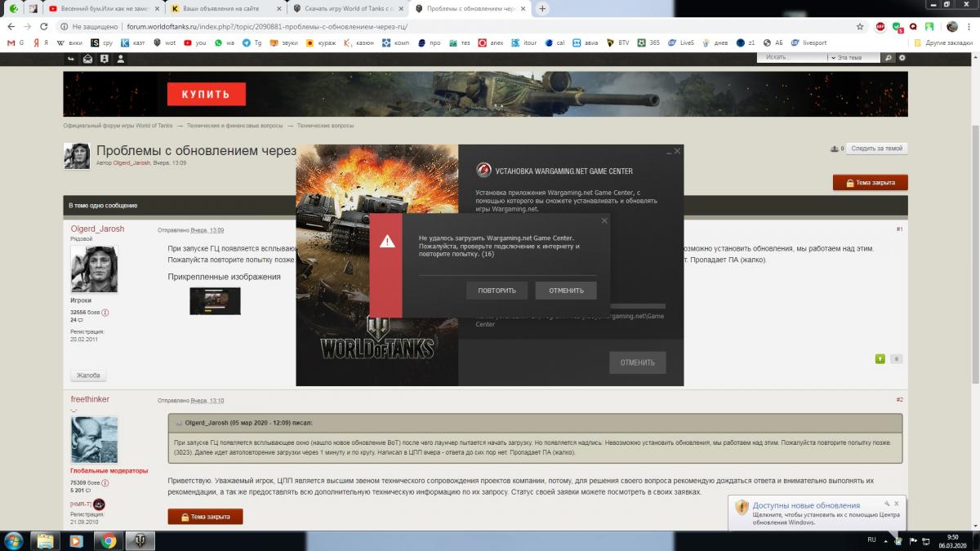This screenshot has width=980, height=551.
Task: Open World of Tanks from the taskbar
Action: click(140, 540)
